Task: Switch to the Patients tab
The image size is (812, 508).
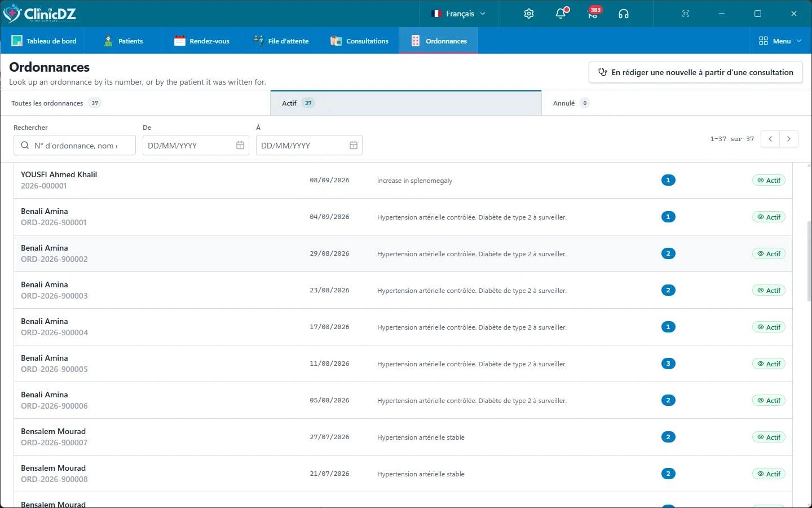Action: click(x=123, y=41)
